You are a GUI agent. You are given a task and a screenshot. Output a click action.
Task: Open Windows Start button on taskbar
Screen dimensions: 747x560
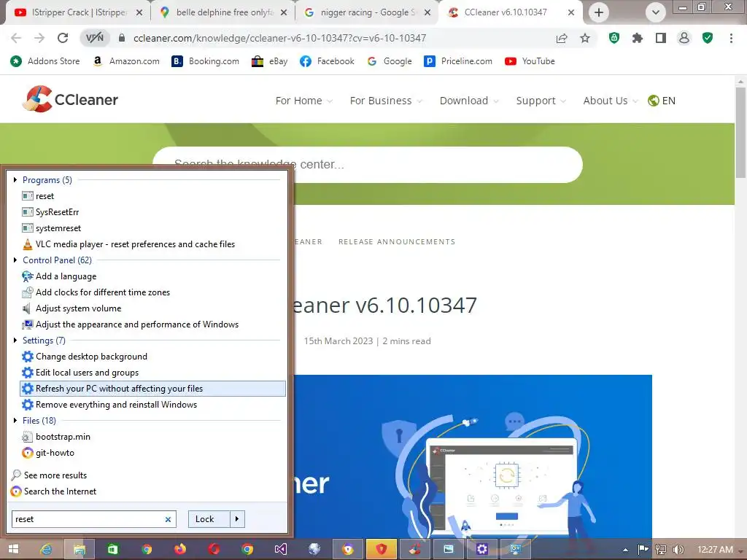click(13, 549)
